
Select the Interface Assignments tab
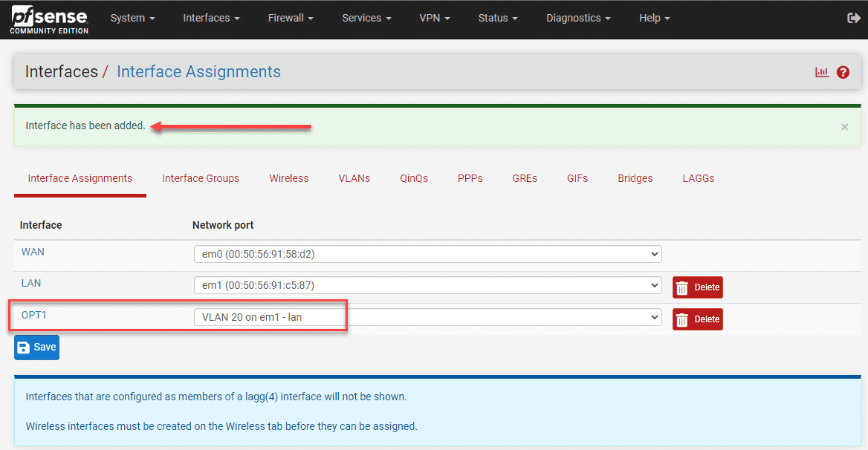coord(80,178)
